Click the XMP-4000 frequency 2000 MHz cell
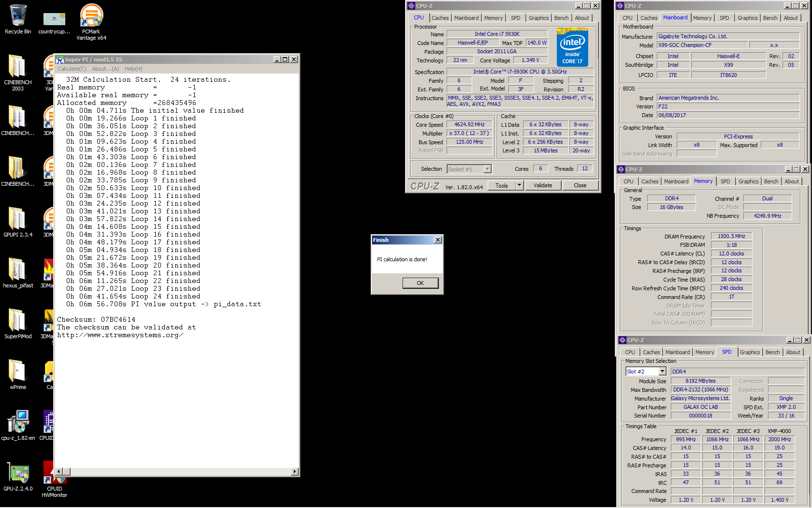The height and width of the screenshot is (508, 812). [x=779, y=439]
